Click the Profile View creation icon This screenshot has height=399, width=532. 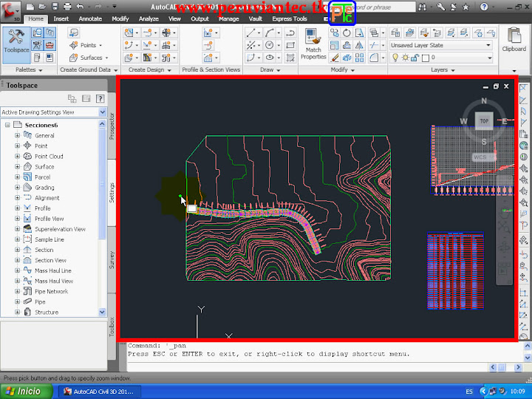tap(208, 33)
